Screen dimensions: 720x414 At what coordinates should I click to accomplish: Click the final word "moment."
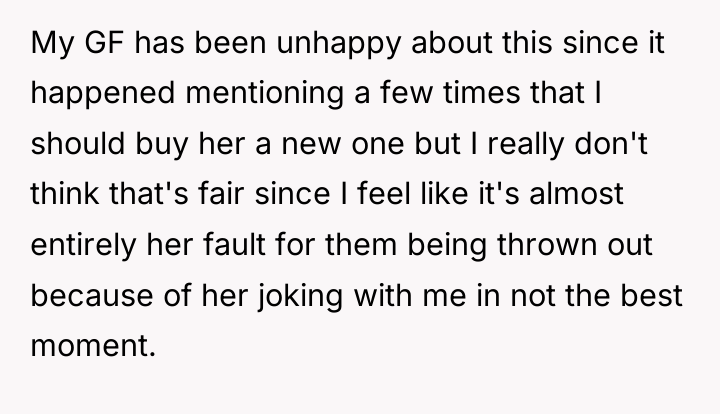click(x=93, y=346)
